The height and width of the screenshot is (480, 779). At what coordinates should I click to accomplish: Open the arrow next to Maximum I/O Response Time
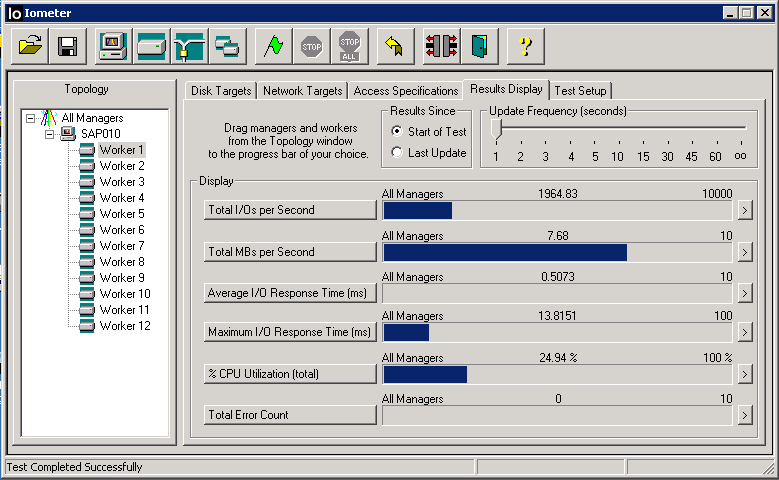(744, 332)
